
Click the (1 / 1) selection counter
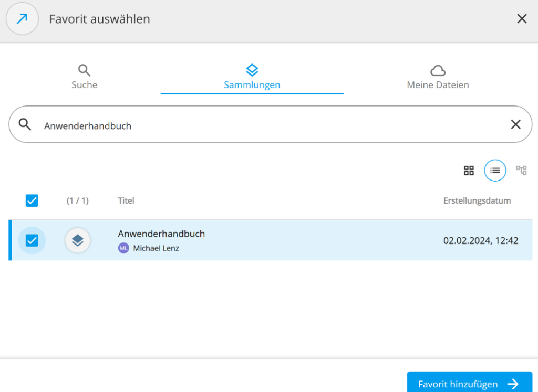coord(78,200)
